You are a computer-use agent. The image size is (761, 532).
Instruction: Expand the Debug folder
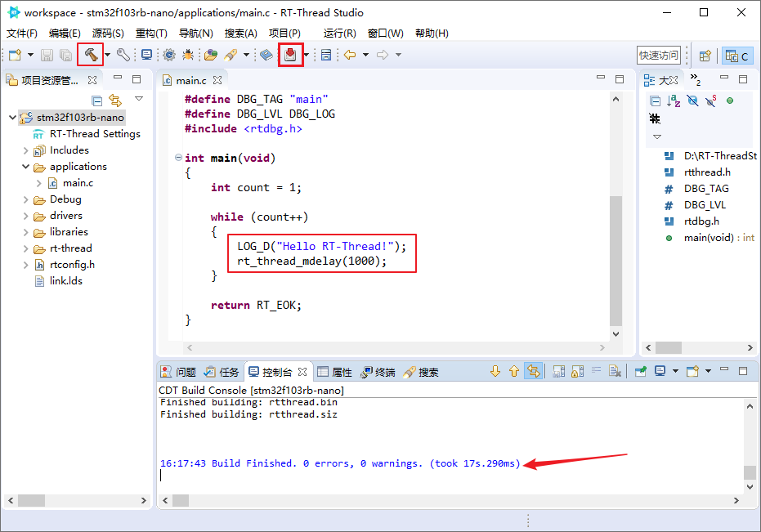(25, 199)
